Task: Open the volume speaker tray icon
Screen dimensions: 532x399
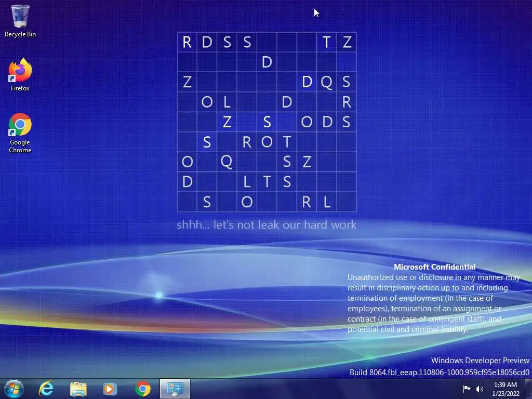Action: click(479, 389)
